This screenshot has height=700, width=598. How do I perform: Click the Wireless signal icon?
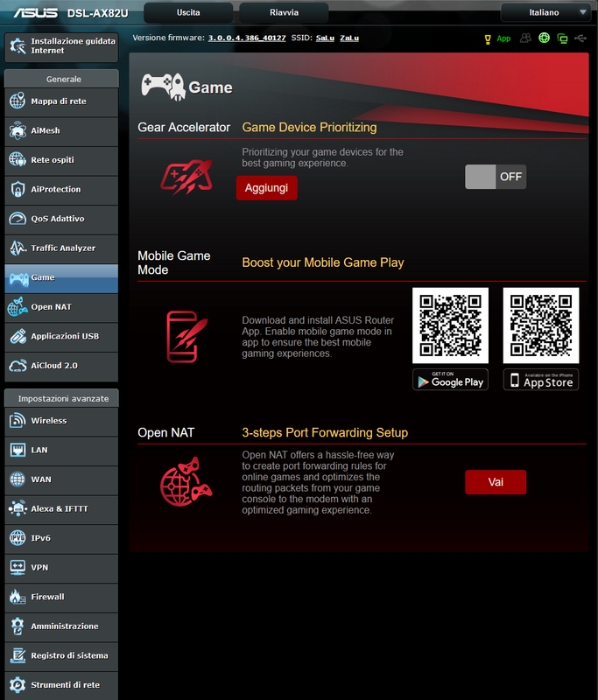pos(18,421)
